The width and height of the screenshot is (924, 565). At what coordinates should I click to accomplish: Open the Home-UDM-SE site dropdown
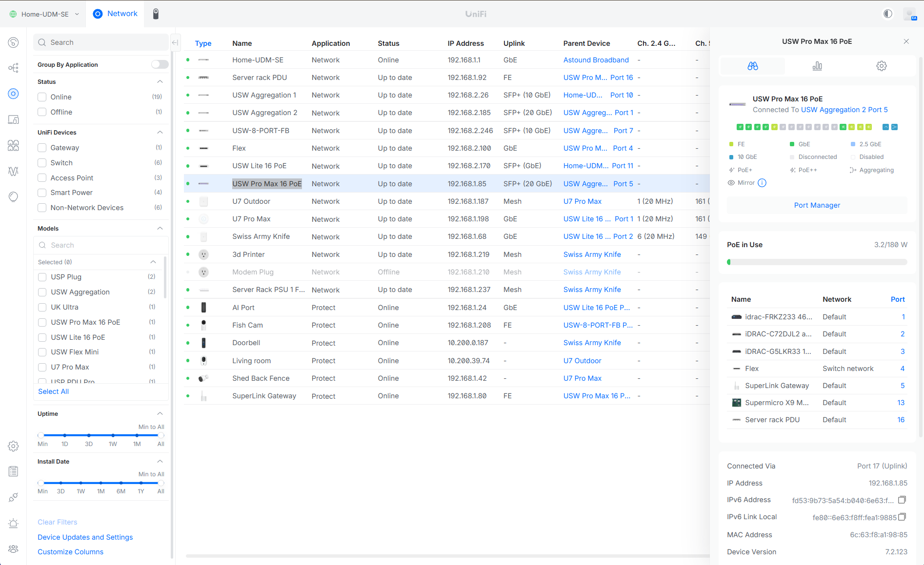click(x=44, y=14)
